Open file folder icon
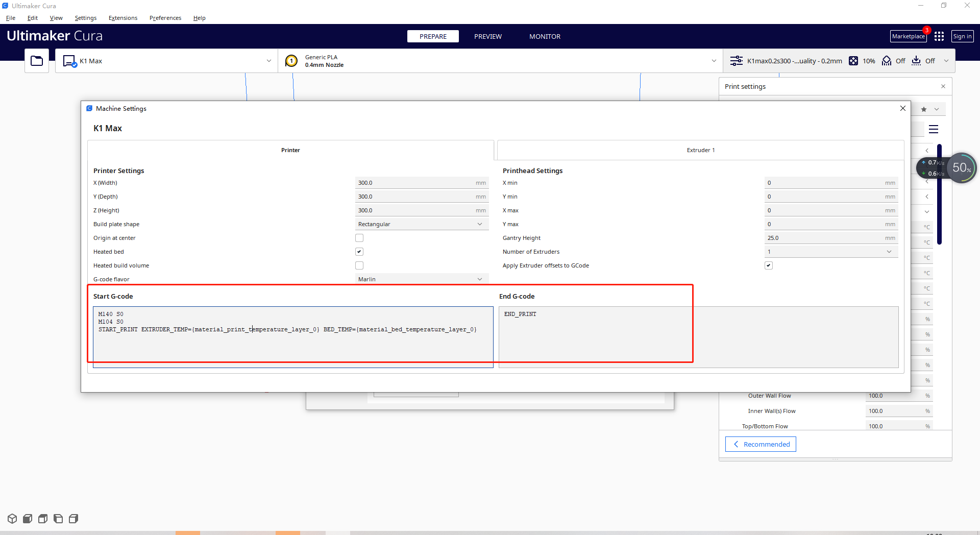 pos(37,61)
